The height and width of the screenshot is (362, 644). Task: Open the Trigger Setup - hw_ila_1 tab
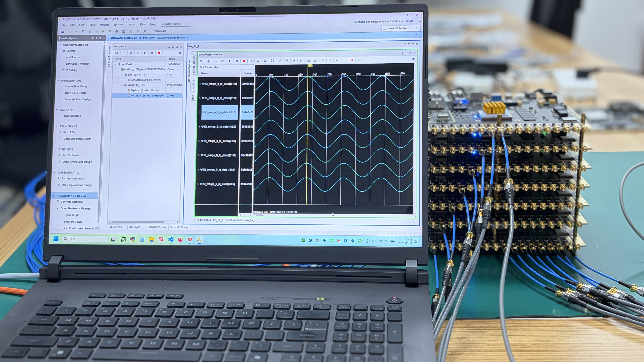[209, 220]
